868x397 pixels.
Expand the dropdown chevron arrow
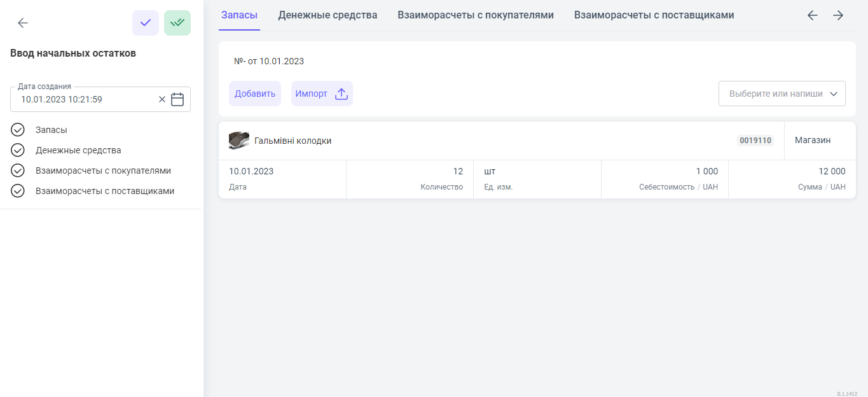[834, 94]
